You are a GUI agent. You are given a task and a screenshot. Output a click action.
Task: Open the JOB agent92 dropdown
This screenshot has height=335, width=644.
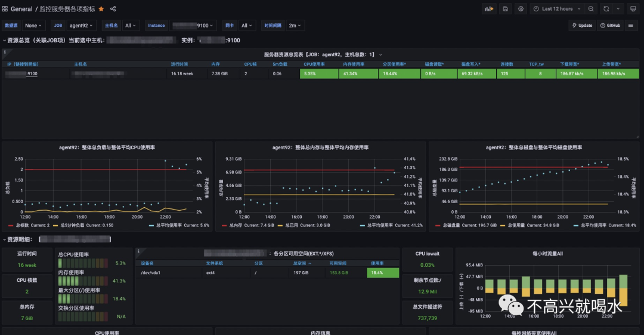[x=81, y=26]
